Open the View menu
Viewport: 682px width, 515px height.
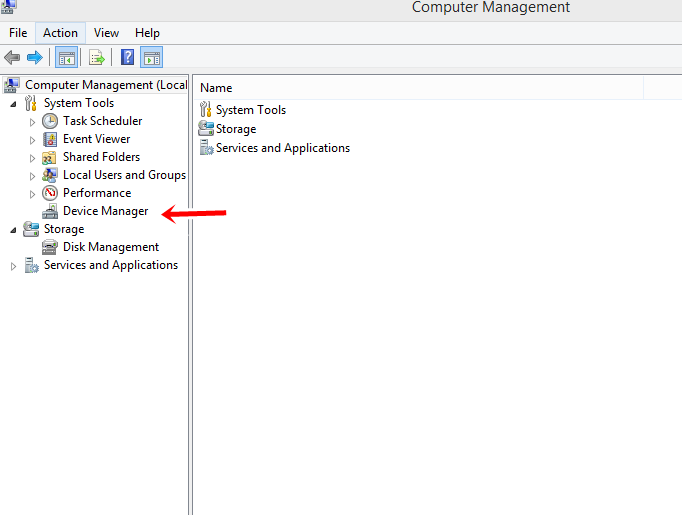pyautogui.click(x=106, y=33)
